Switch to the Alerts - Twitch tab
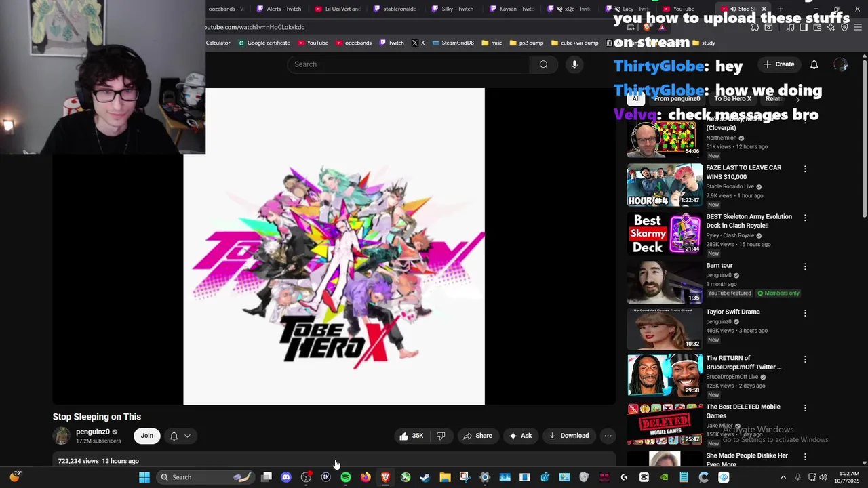This screenshot has height=488, width=868. 279,9
